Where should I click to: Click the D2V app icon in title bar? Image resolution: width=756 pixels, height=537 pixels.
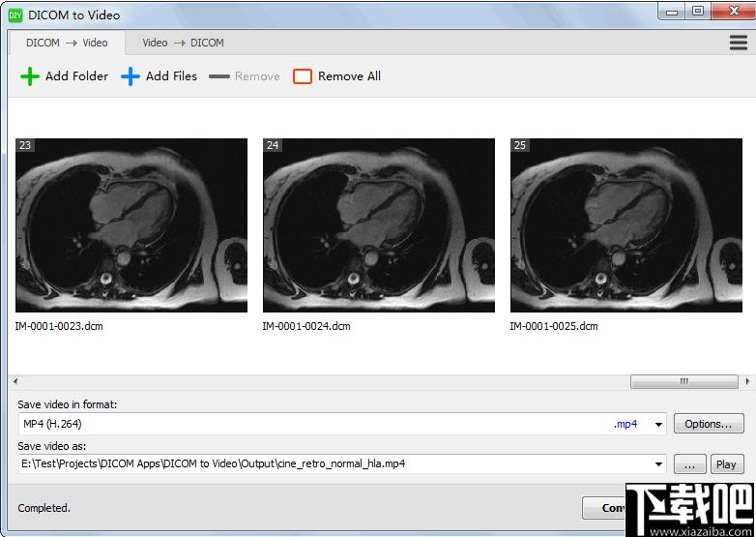15,15
